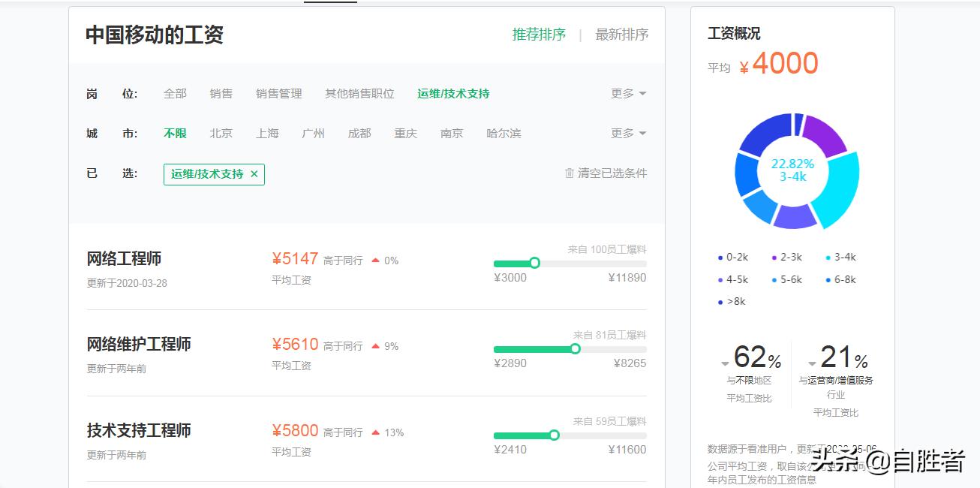Filter by city 北京
The height and width of the screenshot is (488, 980).
coord(221,134)
